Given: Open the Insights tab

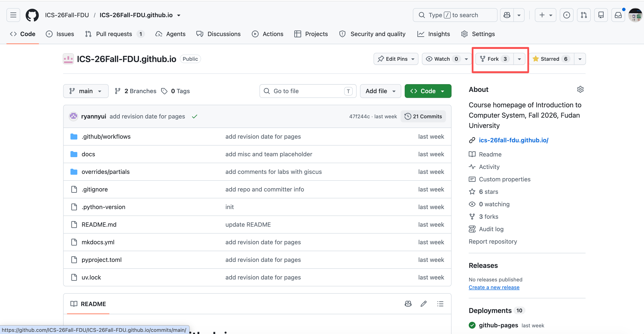Looking at the screenshot, I should coord(434,34).
